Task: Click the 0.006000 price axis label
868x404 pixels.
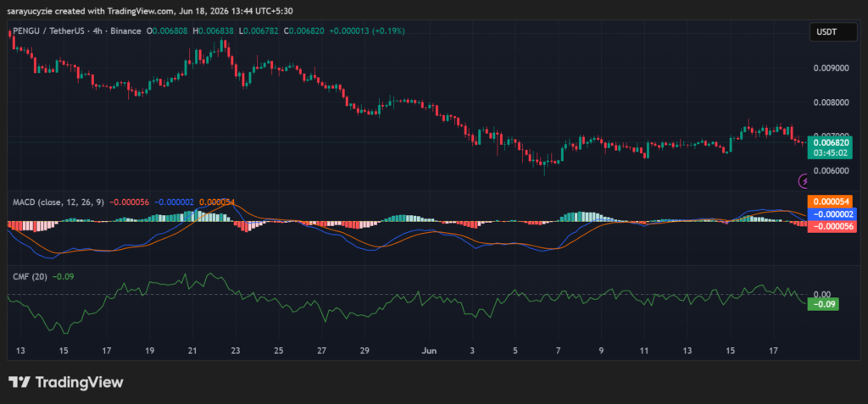Action: (x=832, y=170)
